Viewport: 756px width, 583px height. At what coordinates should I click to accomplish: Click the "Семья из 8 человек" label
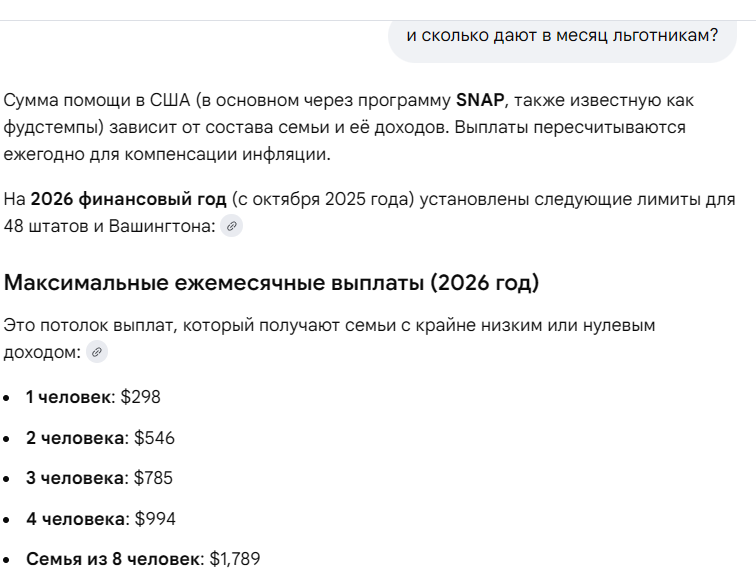click(113, 559)
